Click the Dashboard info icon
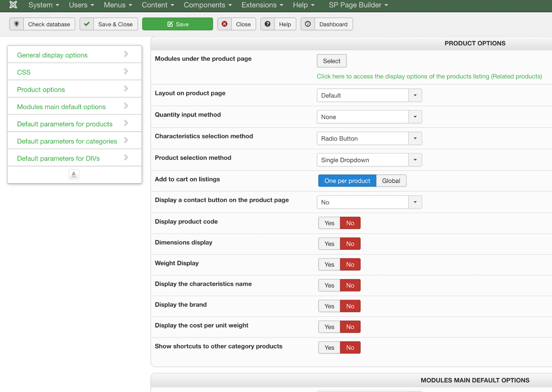Image resolution: width=552 pixels, height=392 pixels. (x=308, y=24)
